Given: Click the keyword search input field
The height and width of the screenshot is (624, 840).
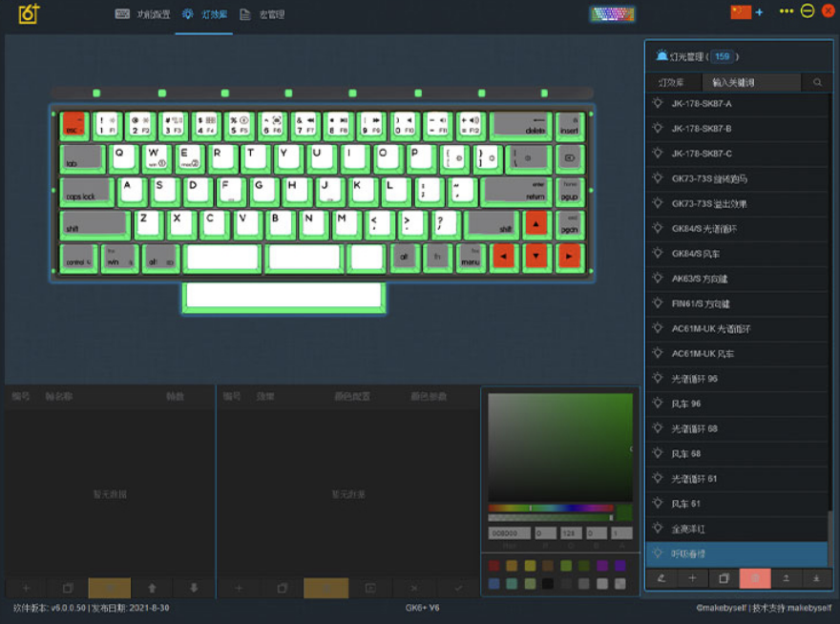Looking at the screenshot, I should 752,83.
